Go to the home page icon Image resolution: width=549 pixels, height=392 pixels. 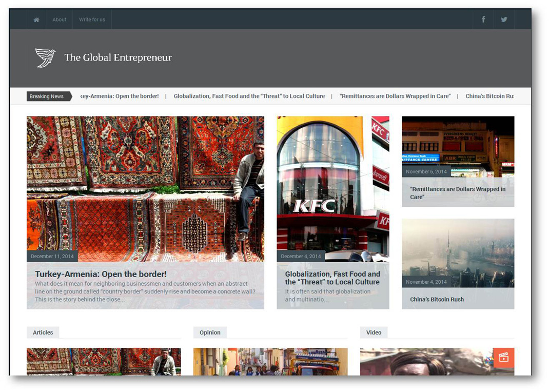(36, 19)
